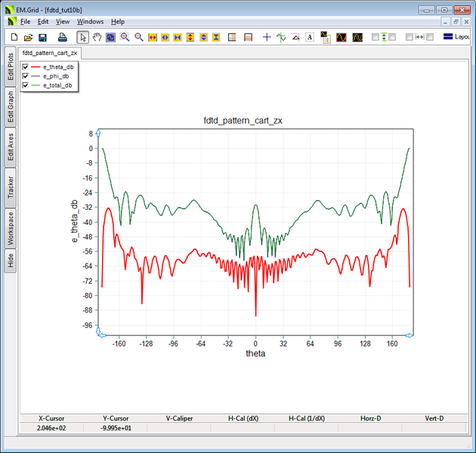Toggle the e_theta_db trace checkbox
Viewport: 476px width, 453px height.
coord(25,67)
